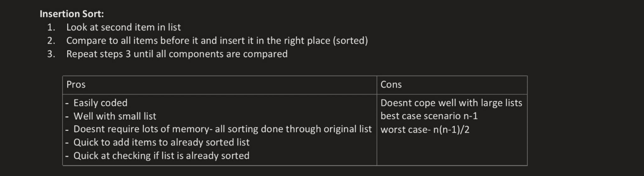Click 'Quick at checking if list is already sorted'

(161, 156)
